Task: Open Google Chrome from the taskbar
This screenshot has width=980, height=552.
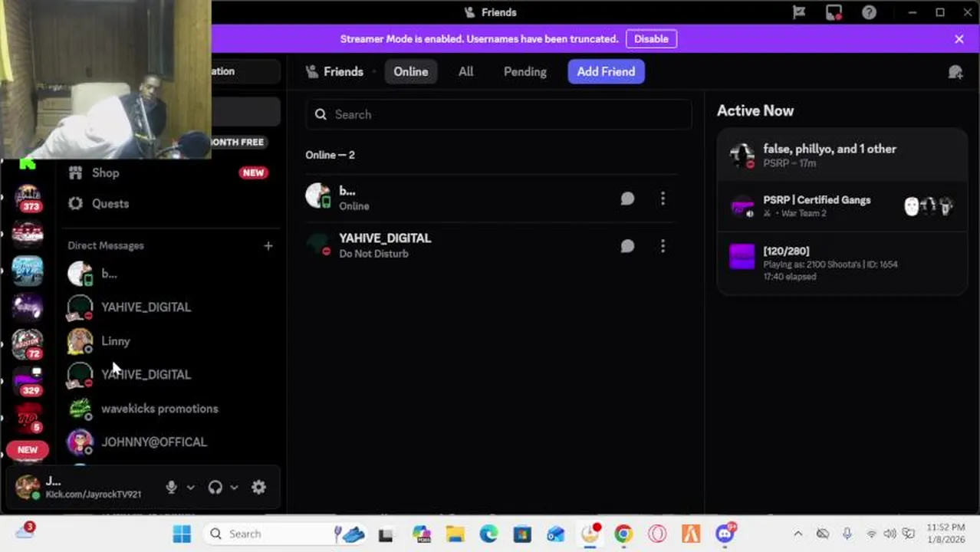Action: [623, 534]
